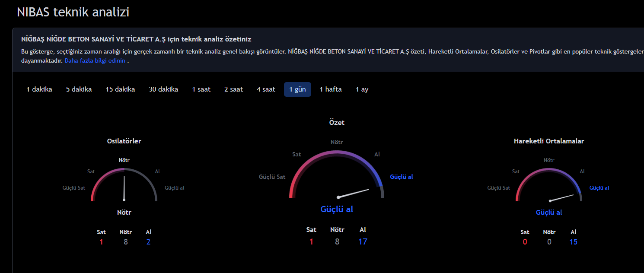The width and height of the screenshot is (644, 273).
Task: Pick the 4 saat timeframe tab
Action: [x=266, y=89]
